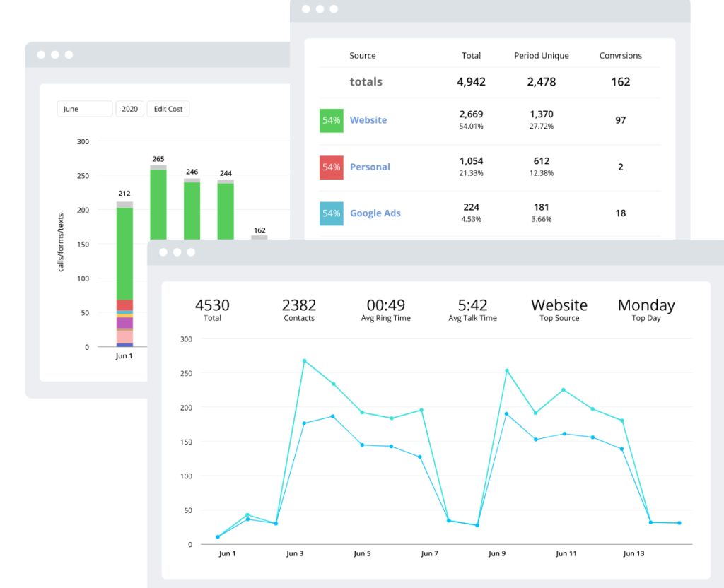Viewport: 724px width, 588px height.
Task: Open the Website source link
Action: (x=368, y=120)
